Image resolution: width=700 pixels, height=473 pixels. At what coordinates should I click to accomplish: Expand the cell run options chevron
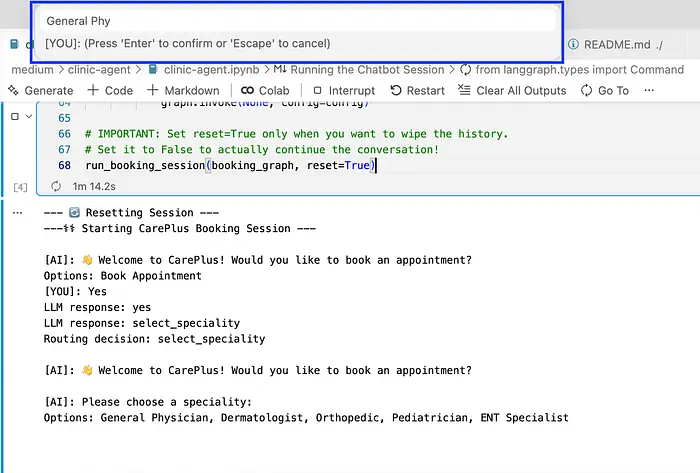pyautogui.click(x=29, y=116)
